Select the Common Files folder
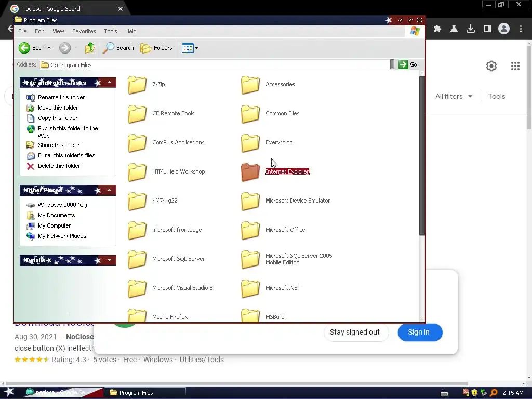 coord(250,114)
